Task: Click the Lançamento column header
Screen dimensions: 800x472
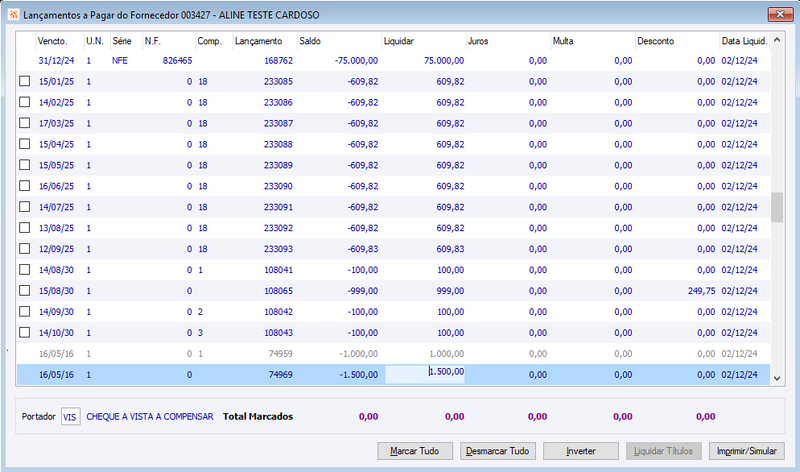Action: click(259, 41)
